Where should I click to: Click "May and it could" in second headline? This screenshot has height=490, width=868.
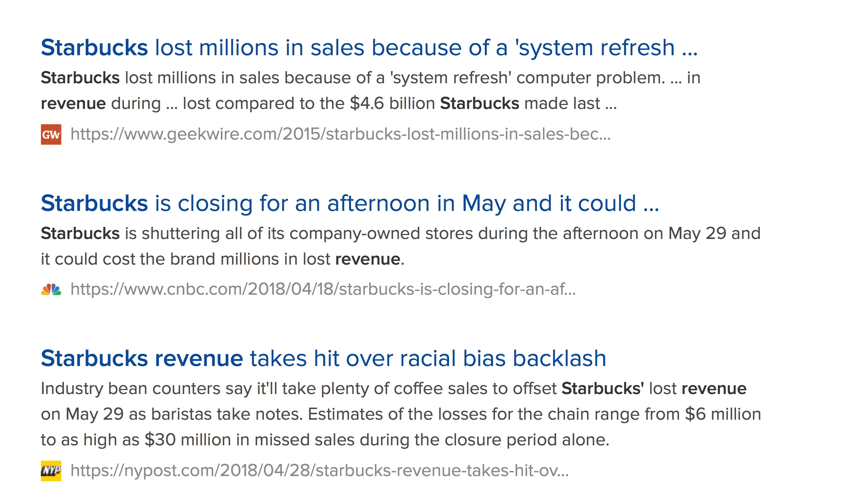point(549,203)
